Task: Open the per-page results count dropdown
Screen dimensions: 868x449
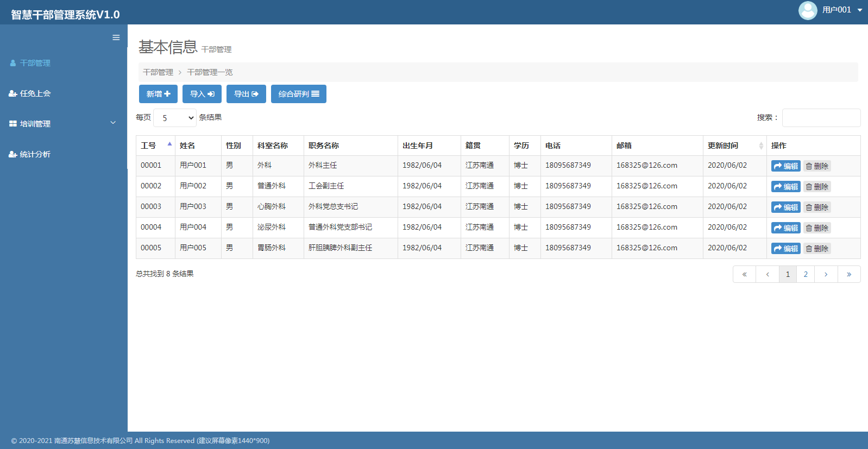Action: (x=175, y=118)
